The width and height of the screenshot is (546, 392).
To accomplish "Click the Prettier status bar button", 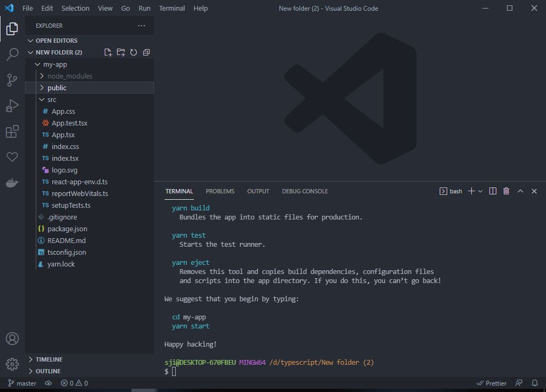I will (492, 383).
